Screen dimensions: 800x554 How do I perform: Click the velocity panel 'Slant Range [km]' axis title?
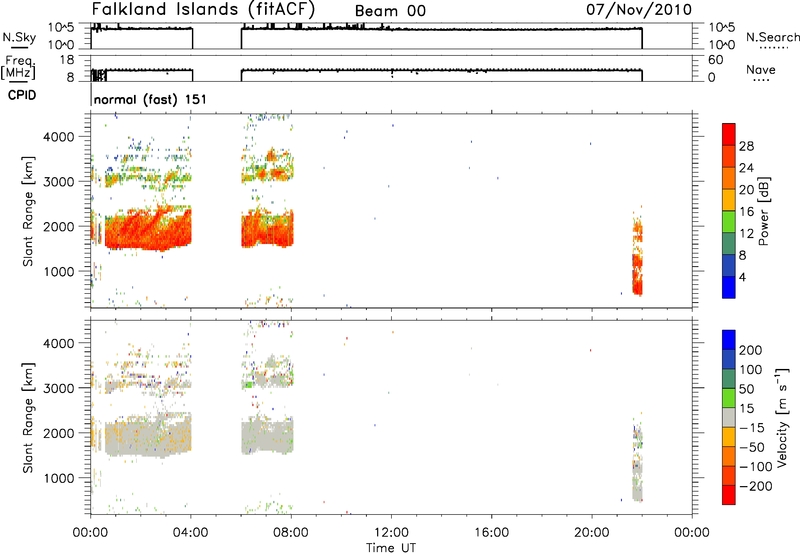pyautogui.click(x=28, y=417)
